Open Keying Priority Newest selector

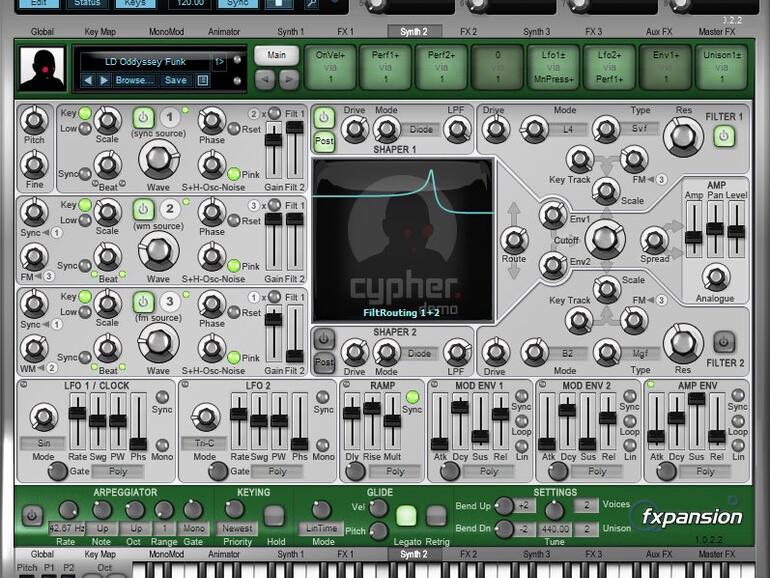pyautogui.click(x=237, y=528)
